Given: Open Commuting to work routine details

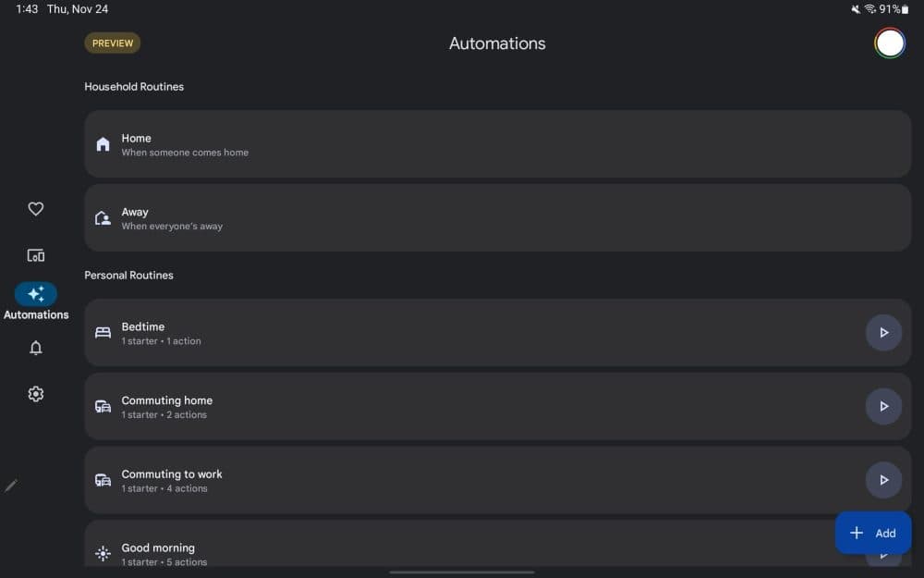Looking at the screenshot, I should click(x=462, y=480).
